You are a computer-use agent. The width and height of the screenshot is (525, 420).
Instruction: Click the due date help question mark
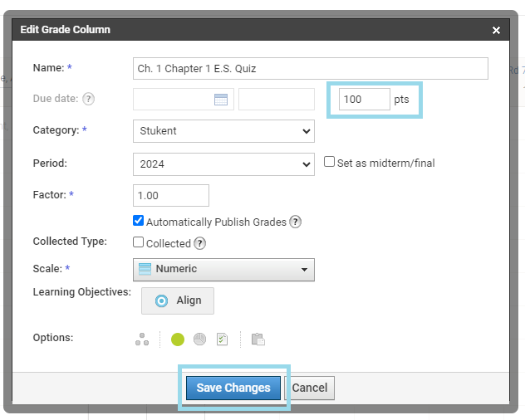click(88, 99)
